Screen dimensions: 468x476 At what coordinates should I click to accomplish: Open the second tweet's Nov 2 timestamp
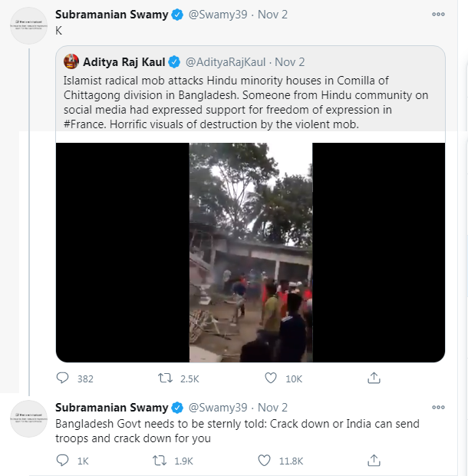273,407
